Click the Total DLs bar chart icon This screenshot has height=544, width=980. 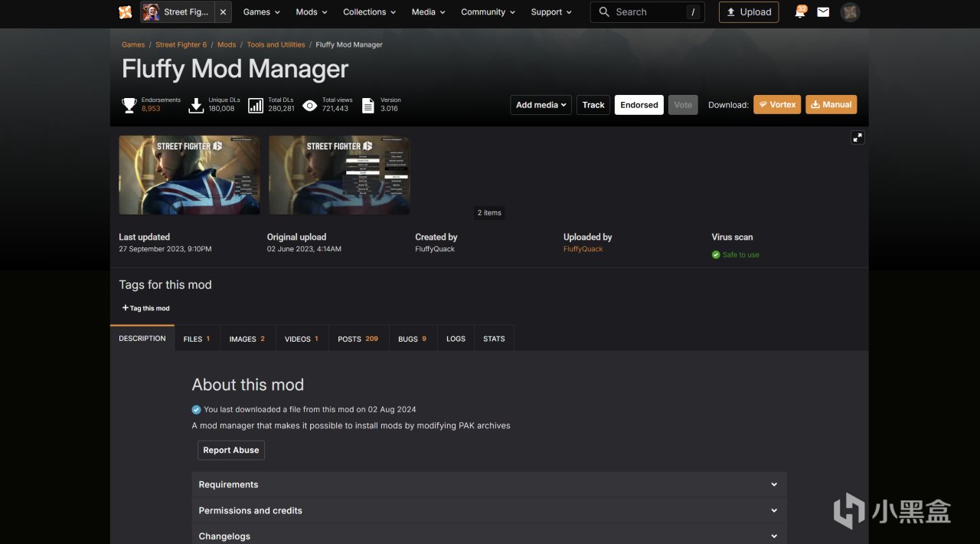point(256,105)
